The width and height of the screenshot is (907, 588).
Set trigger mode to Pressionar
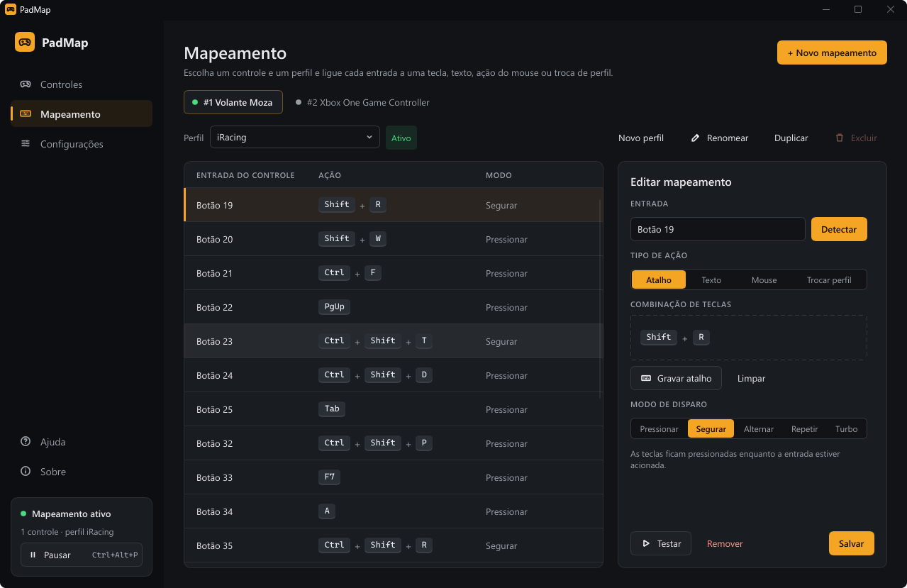point(659,428)
